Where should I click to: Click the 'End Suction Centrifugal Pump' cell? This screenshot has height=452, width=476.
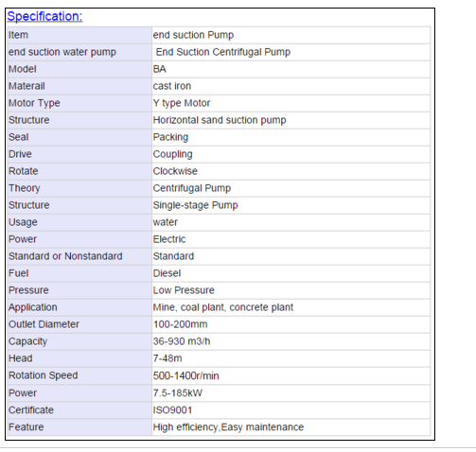[x=291, y=52]
